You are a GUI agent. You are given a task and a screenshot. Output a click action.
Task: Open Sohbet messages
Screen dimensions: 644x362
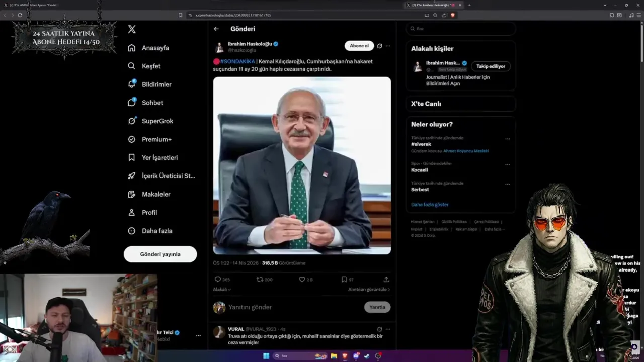pos(145,103)
